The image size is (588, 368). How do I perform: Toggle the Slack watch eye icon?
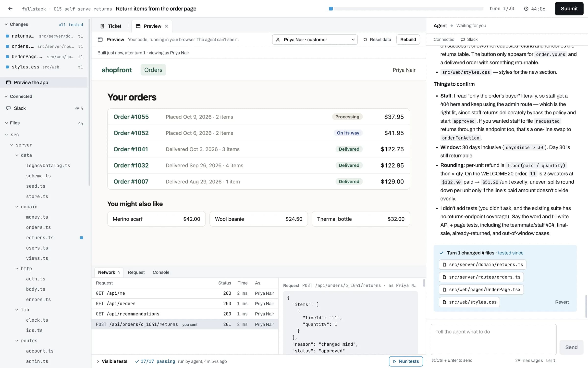pyautogui.click(x=77, y=108)
